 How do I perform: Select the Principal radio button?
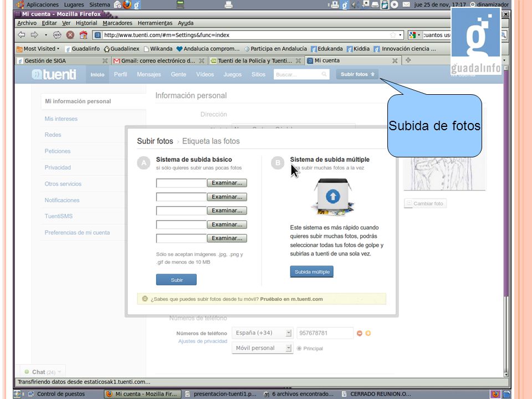pyautogui.click(x=299, y=349)
